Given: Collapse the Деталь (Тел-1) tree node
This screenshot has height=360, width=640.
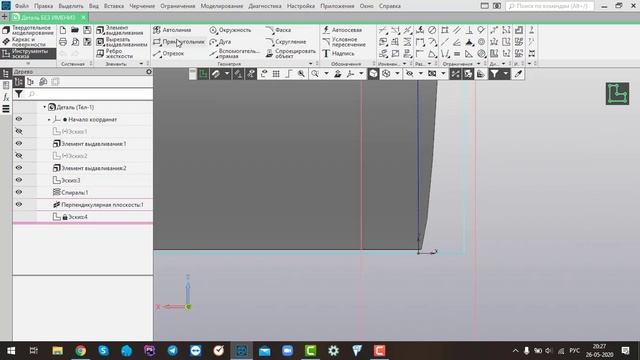Looking at the screenshot, I should tap(44, 107).
